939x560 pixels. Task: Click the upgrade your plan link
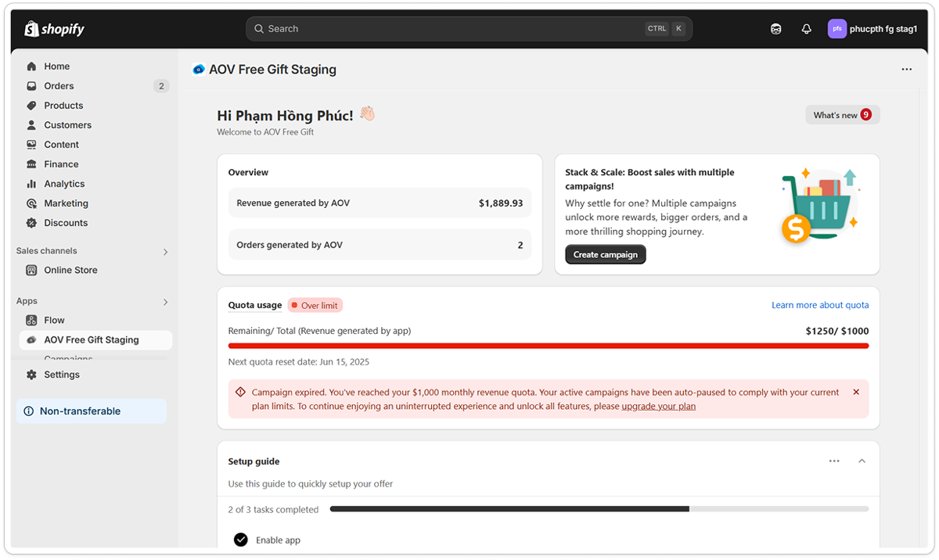pos(658,407)
